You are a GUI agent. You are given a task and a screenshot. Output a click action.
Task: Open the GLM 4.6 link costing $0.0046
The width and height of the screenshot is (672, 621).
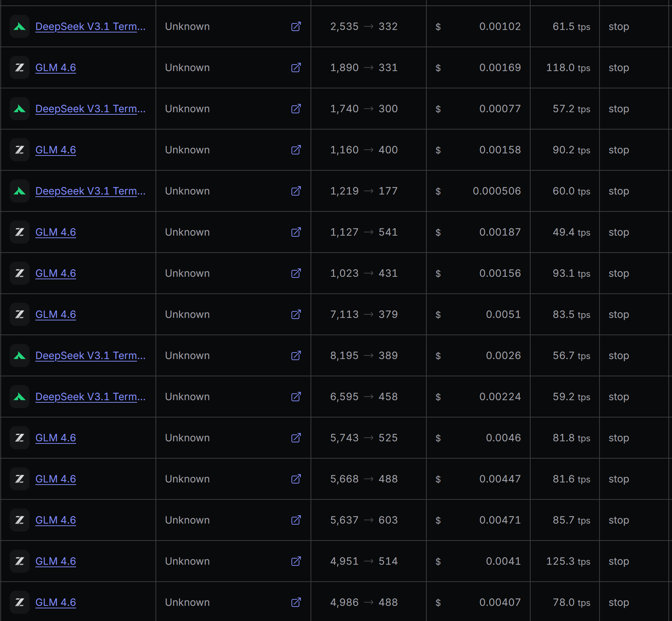(x=56, y=438)
